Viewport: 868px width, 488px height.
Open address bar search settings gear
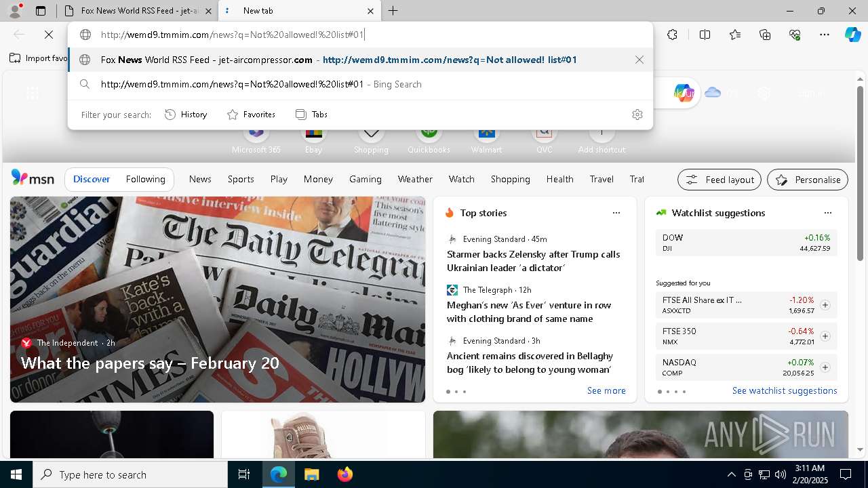[x=637, y=115]
